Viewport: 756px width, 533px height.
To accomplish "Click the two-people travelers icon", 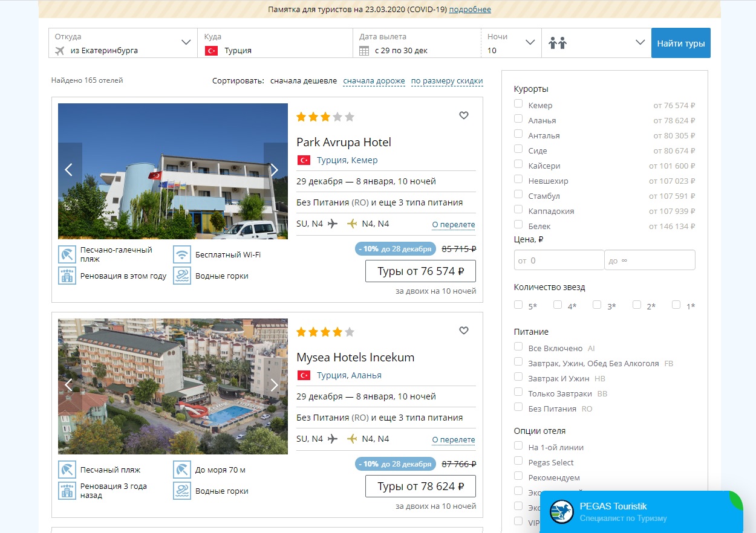I will [557, 43].
